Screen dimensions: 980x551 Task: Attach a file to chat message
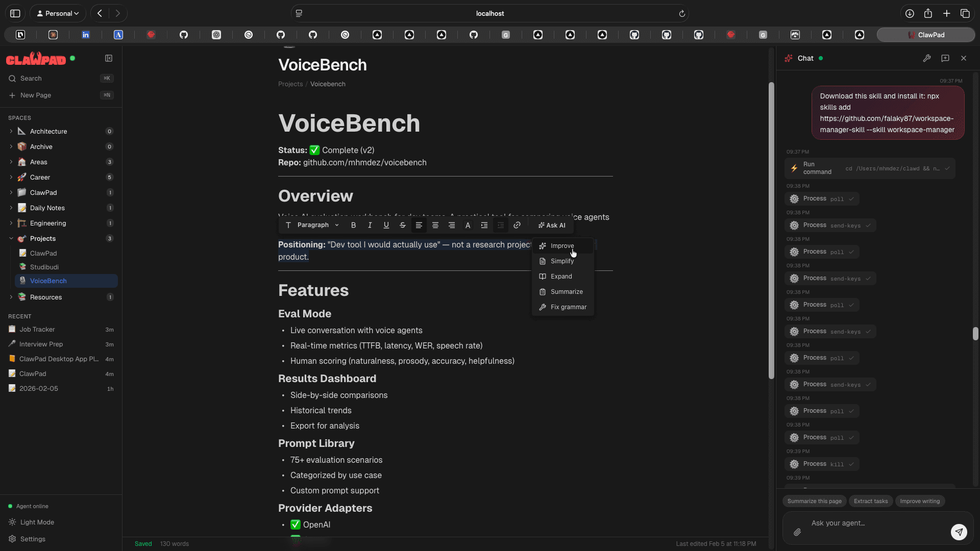(x=797, y=532)
